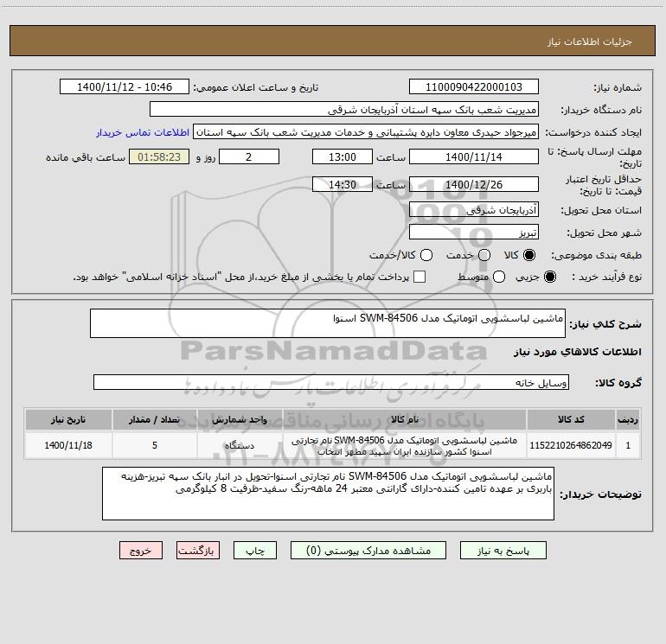Click the row number cell 1
The width and height of the screenshot is (666, 644).
click(628, 445)
